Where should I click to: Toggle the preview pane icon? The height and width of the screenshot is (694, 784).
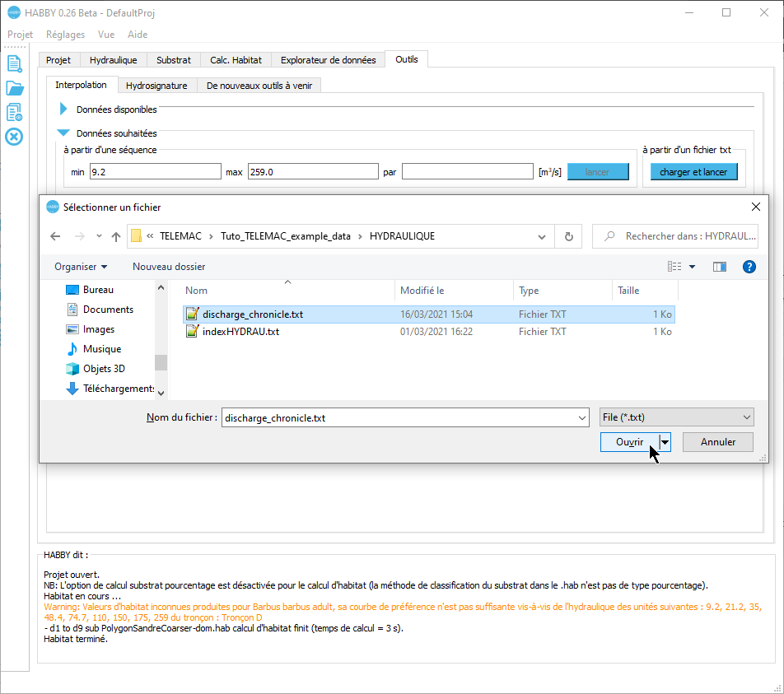click(x=720, y=267)
